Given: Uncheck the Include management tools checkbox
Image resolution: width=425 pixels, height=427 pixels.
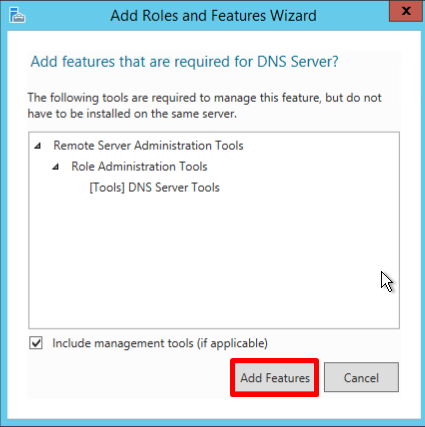Looking at the screenshot, I should click(36, 343).
